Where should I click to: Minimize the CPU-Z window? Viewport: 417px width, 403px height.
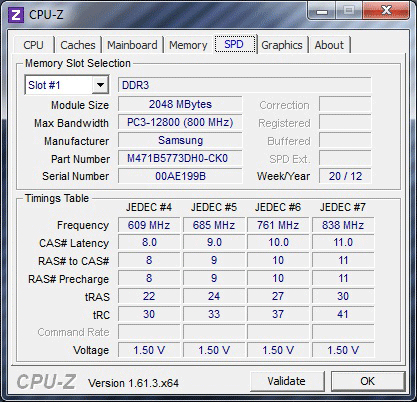coord(322,11)
